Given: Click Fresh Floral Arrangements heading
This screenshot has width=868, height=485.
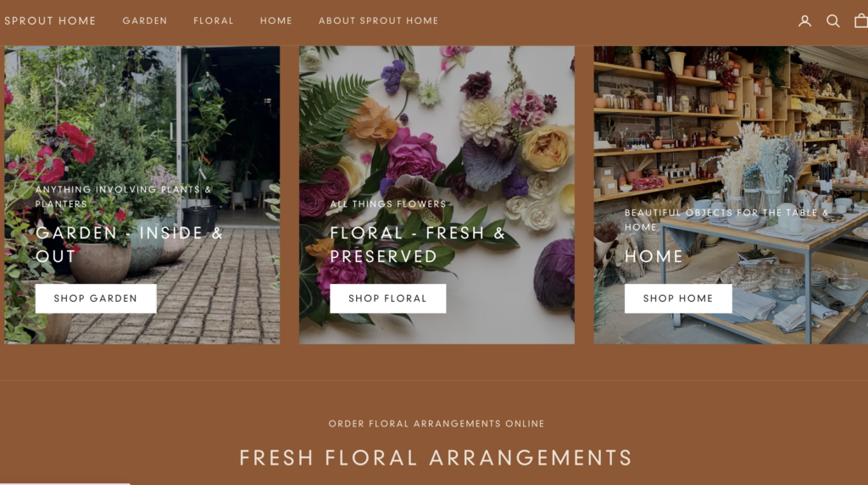Looking at the screenshot, I should tap(437, 458).
